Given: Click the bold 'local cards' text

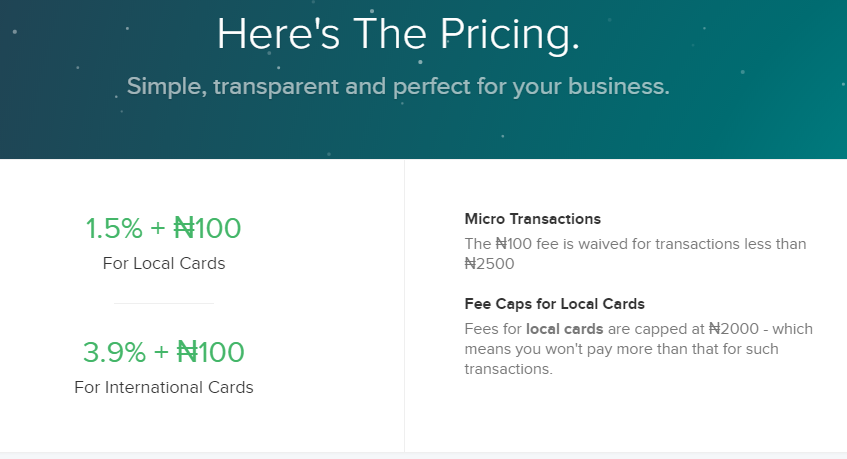Looking at the screenshot, I should coord(564,329).
